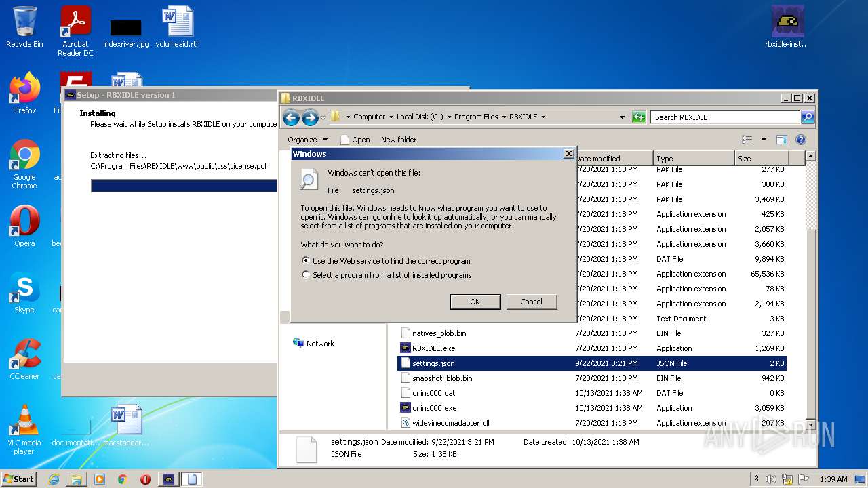Cancel the Windows open-file dialog

(x=531, y=302)
